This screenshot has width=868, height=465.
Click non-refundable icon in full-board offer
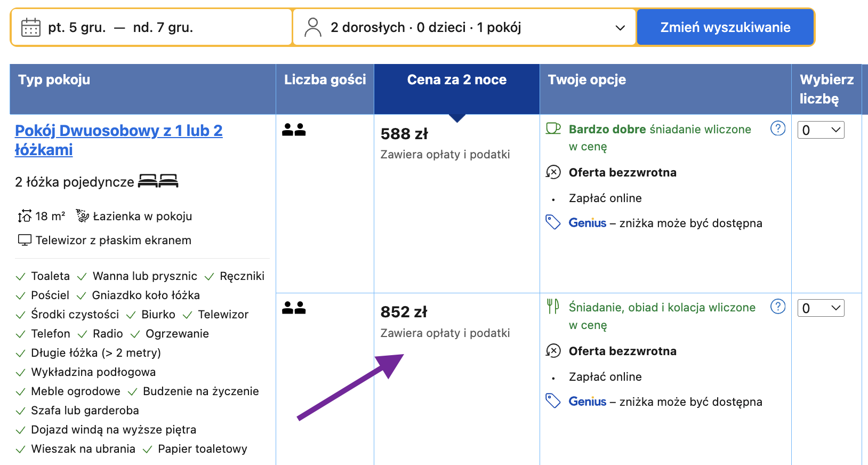click(553, 351)
